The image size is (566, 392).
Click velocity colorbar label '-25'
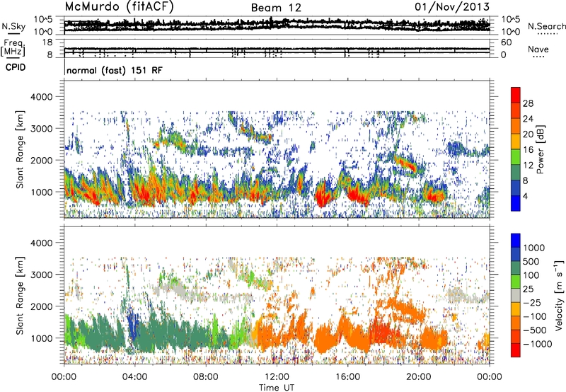(535, 302)
